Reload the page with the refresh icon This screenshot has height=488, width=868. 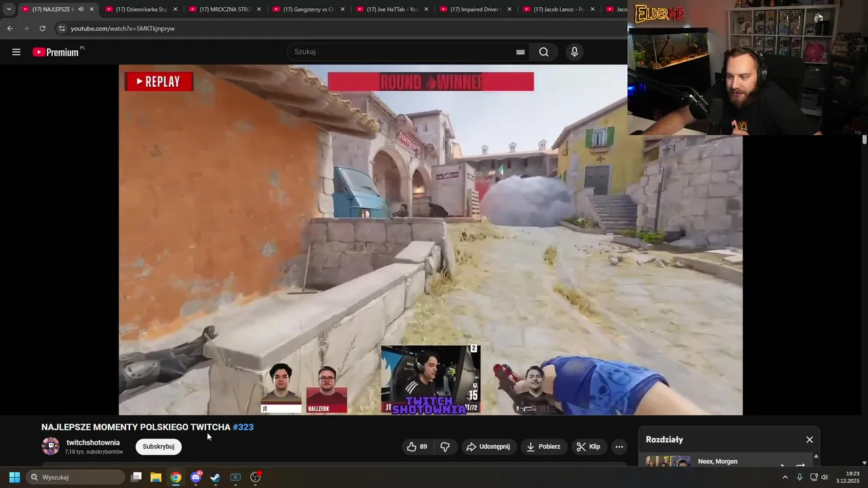(42, 28)
